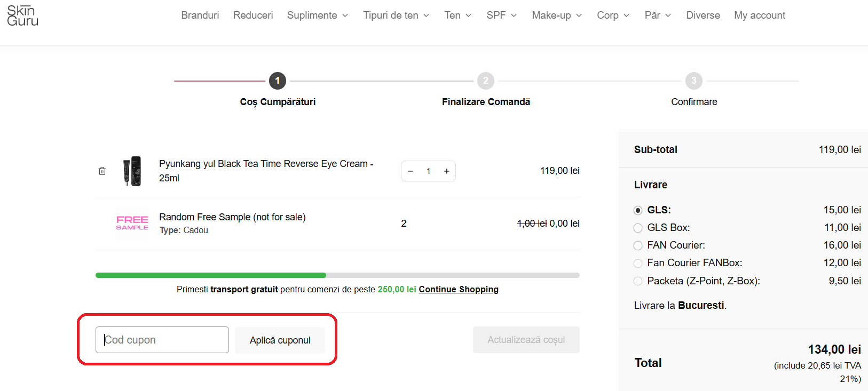Click the Skin Guru logo
Viewport: 868px width, 391px height.
[22, 15]
